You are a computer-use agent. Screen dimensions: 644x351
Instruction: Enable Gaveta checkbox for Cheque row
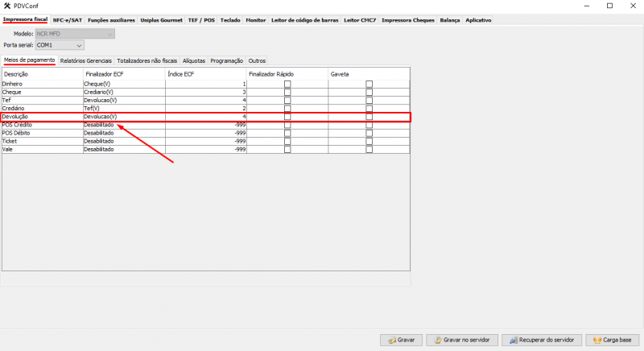click(x=369, y=93)
